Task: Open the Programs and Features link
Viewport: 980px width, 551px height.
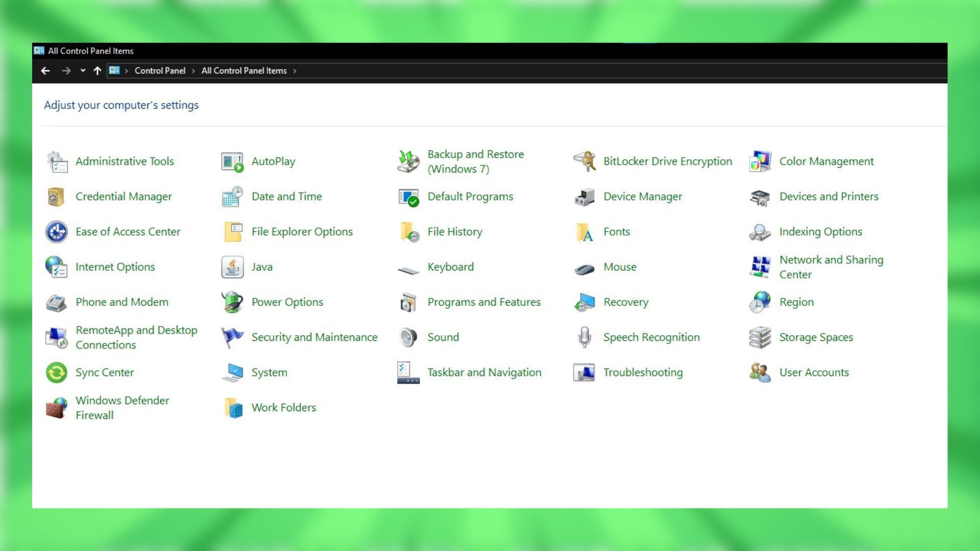Action: pyautogui.click(x=483, y=302)
